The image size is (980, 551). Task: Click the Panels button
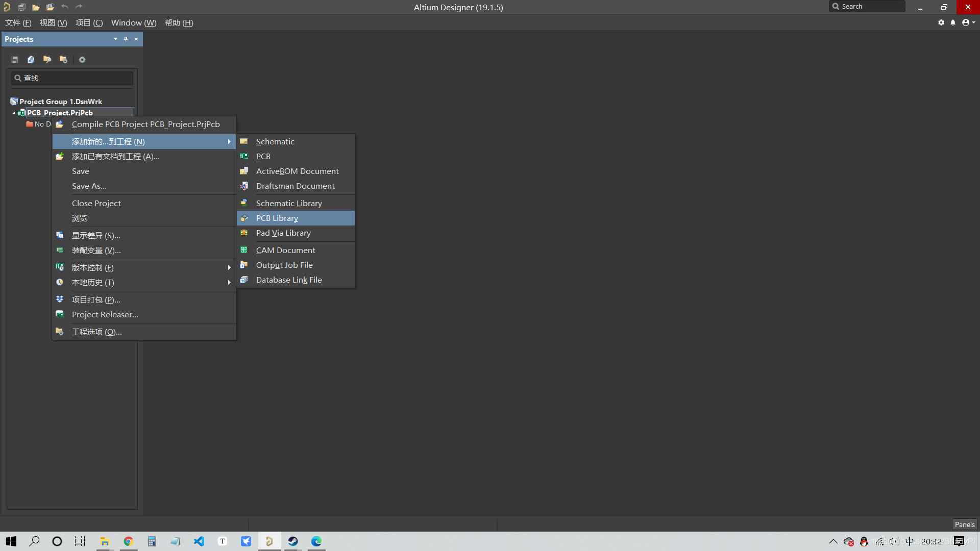point(964,524)
